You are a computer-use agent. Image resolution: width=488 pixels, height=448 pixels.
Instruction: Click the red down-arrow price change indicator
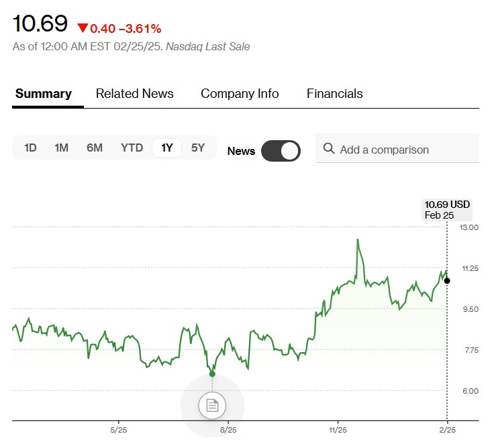[x=83, y=28]
